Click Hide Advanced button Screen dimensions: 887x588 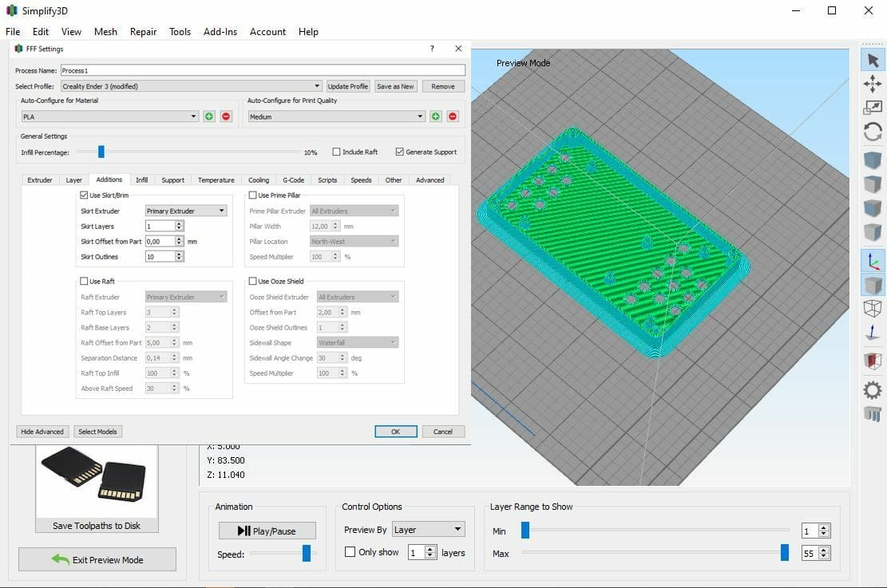point(42,432)
